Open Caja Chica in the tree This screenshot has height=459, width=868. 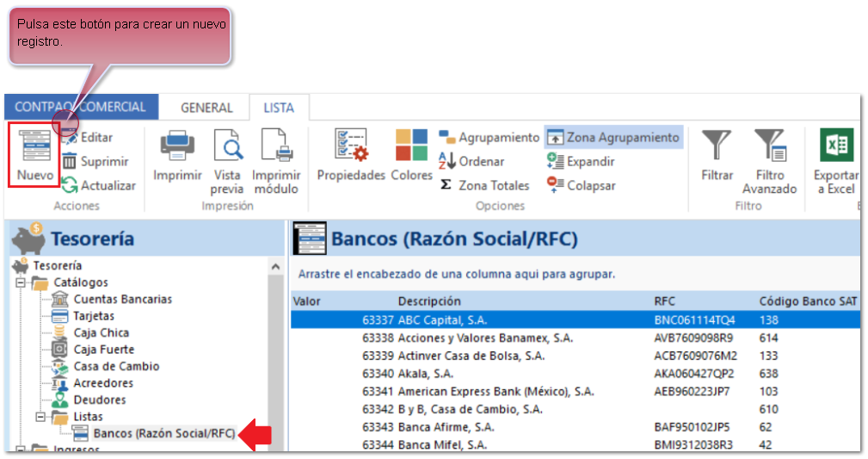point(102,332)
